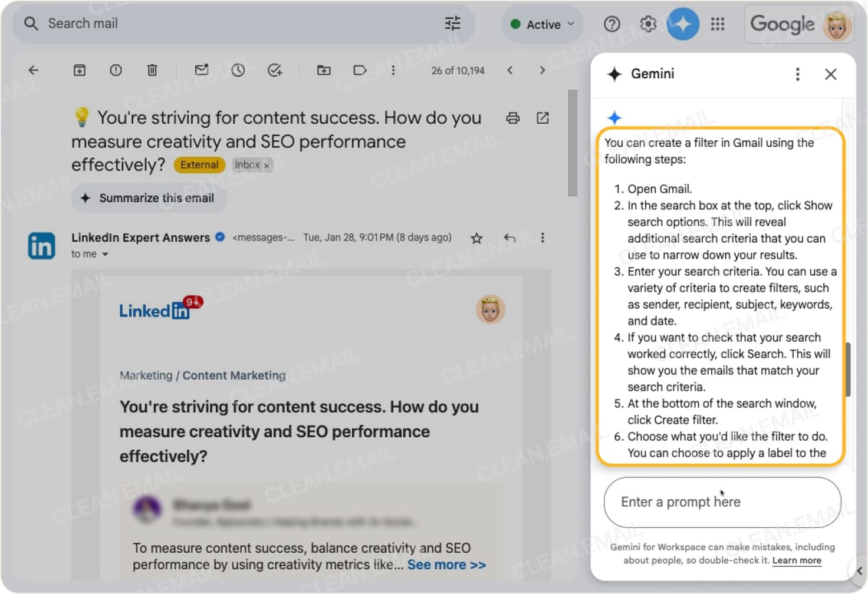Move the email to a folder
The height and width of the screenshot is (594, 868).
(324, 70)
